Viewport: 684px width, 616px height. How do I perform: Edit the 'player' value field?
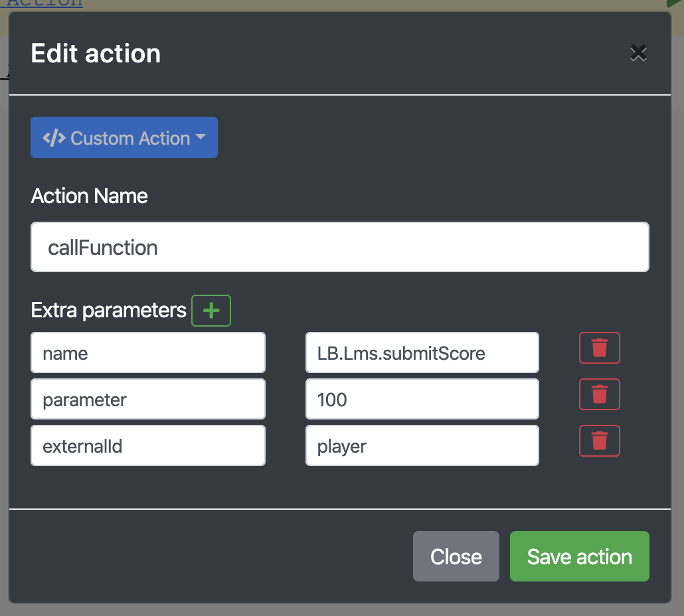coord(422,446)
